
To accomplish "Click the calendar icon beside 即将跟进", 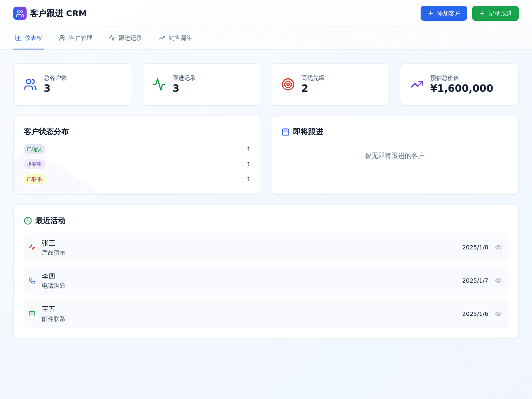I will [x=286, y=132].
